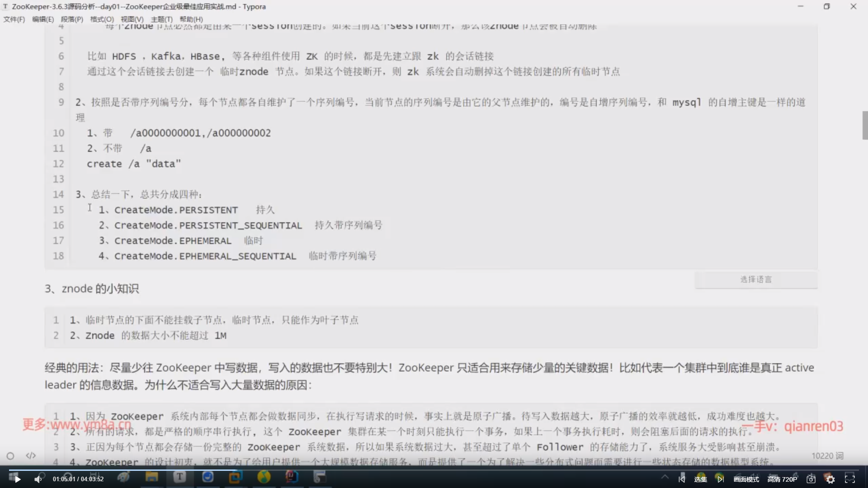Screen dimensions: 868x488
Task: Open the 文件(F) menu
Action: point(14,19)
